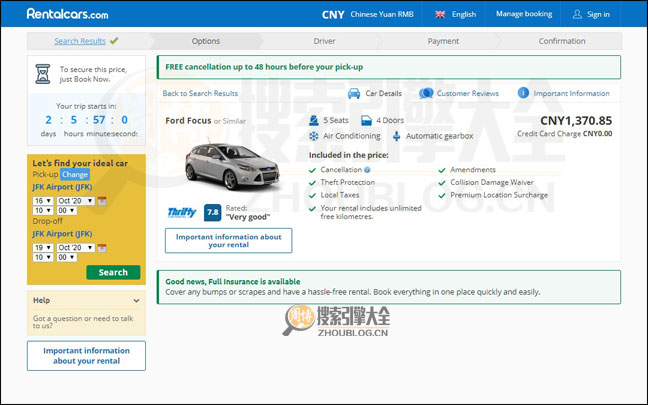
Task: Open Manage booking in header
Action: tap(524, 14)
